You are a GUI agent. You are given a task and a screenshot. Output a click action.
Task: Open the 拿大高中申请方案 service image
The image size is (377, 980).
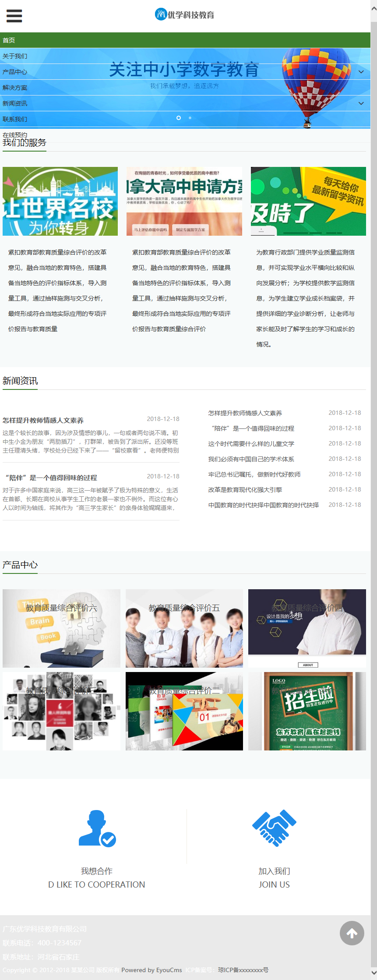(184, 201)
